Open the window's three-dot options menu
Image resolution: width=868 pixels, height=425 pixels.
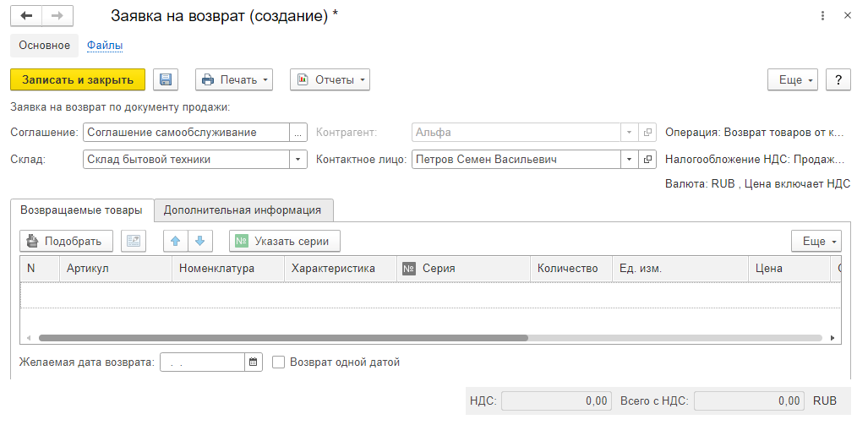click(x=823, y=16)
